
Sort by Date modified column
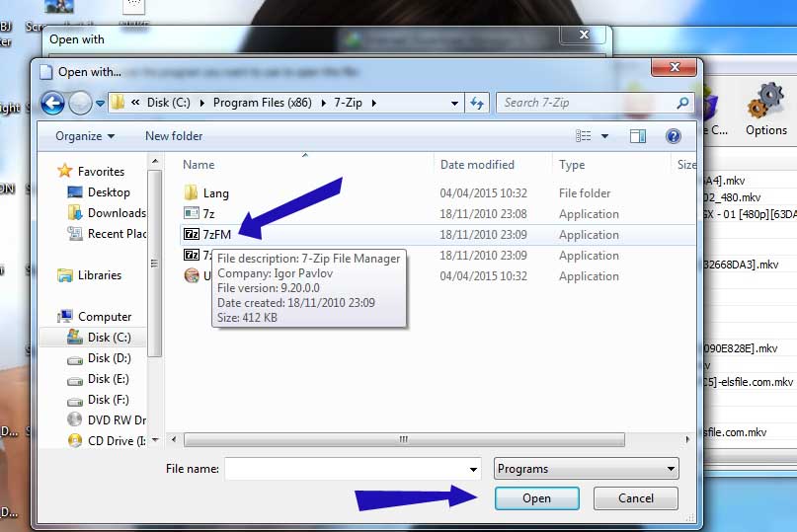point(477,165)
